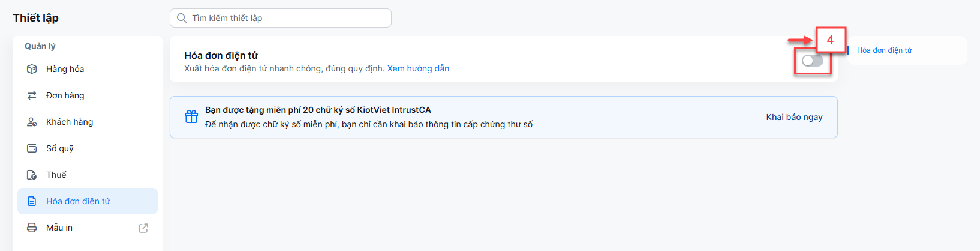Click the magnifier icon in search box
This screenshot has width=980, height=251.
[182, 18]
